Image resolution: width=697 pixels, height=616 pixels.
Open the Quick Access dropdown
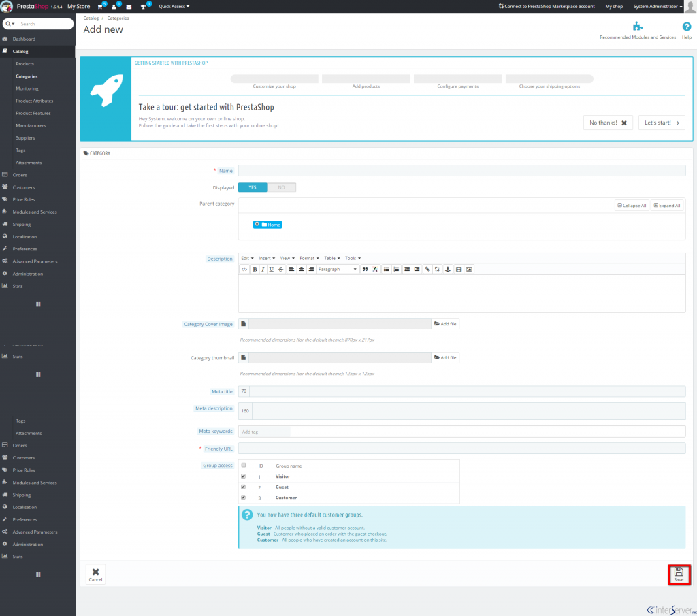pyautogui.click(x=174, y=7)
